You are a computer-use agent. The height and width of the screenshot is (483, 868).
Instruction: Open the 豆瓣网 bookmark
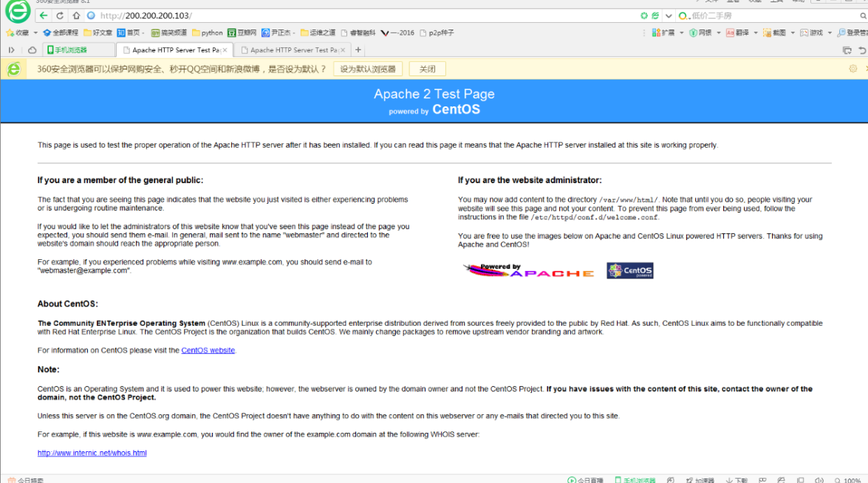pyautogui.click(x=242, y=32)
